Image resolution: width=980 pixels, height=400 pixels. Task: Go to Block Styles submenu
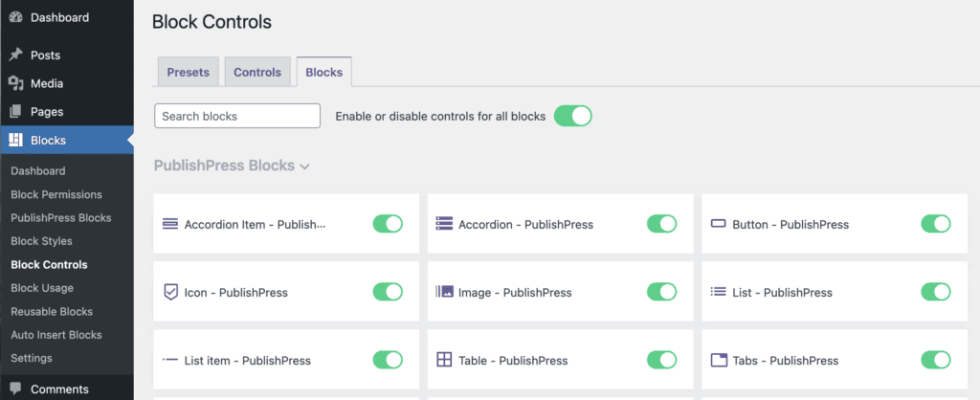coord(41,240)
